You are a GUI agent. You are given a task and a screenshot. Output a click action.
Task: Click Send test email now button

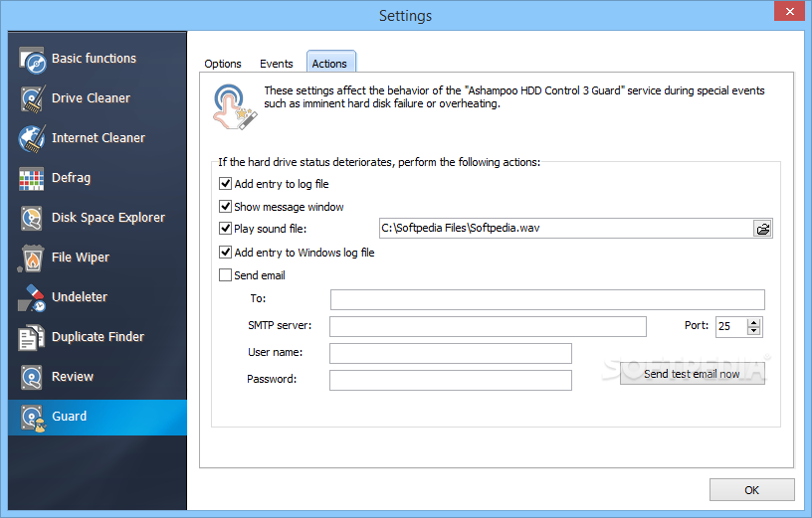(x=693, y=374)
